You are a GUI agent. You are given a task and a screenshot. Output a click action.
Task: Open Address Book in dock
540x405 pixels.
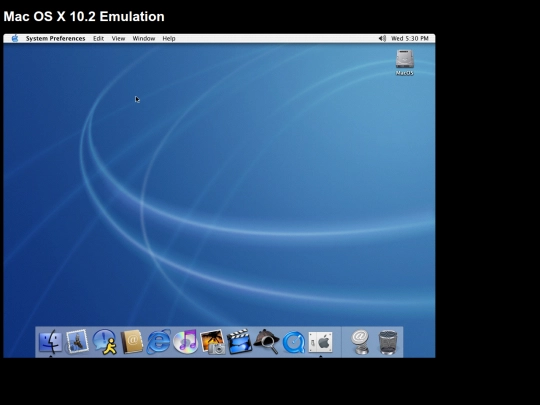[132, 342]
